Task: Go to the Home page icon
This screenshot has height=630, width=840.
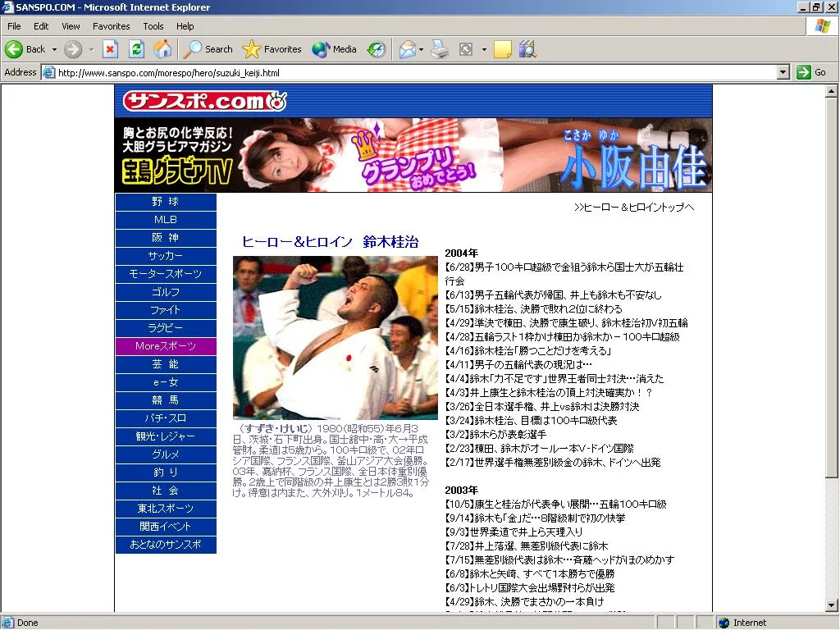Action: pos(162,49)
